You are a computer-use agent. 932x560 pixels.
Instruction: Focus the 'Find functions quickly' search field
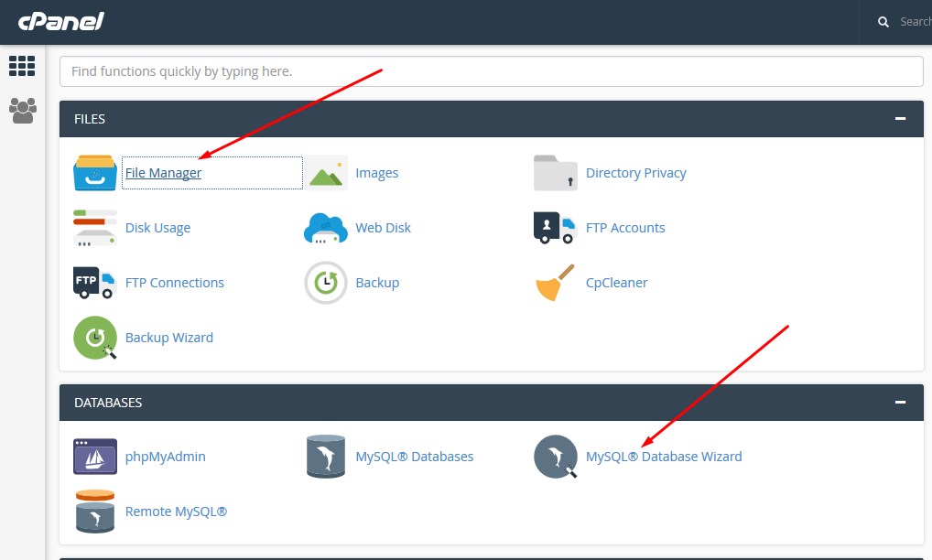491,71
